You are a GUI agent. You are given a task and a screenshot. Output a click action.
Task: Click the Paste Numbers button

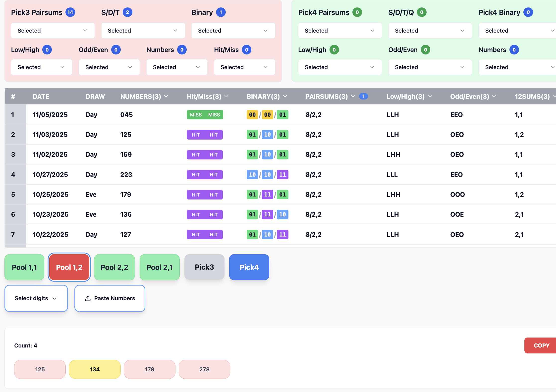point(110,298)
